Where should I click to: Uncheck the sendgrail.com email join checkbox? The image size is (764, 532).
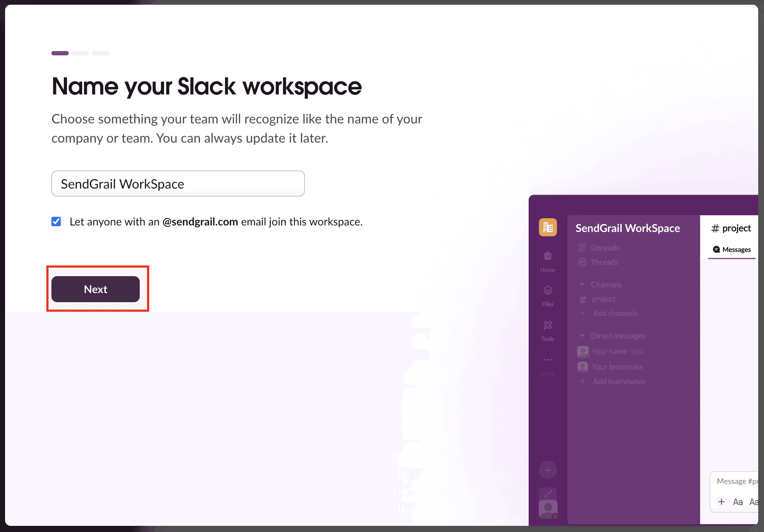(56, 221)
